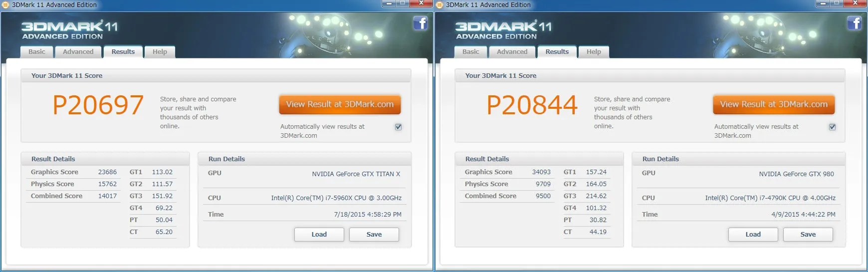Click time 4/9/2015 4:44:22 PM
868x272 pixels.
pyautogui.click(x=804, y=215)
